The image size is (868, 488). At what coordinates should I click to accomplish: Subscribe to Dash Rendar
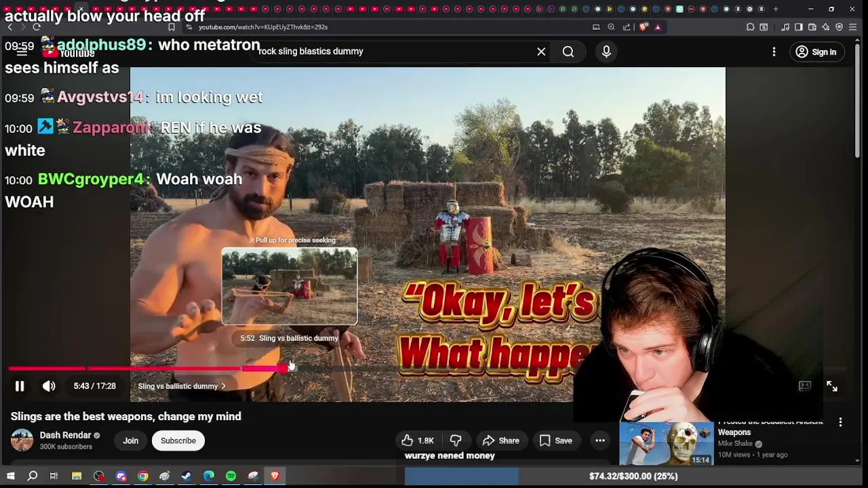178,441
